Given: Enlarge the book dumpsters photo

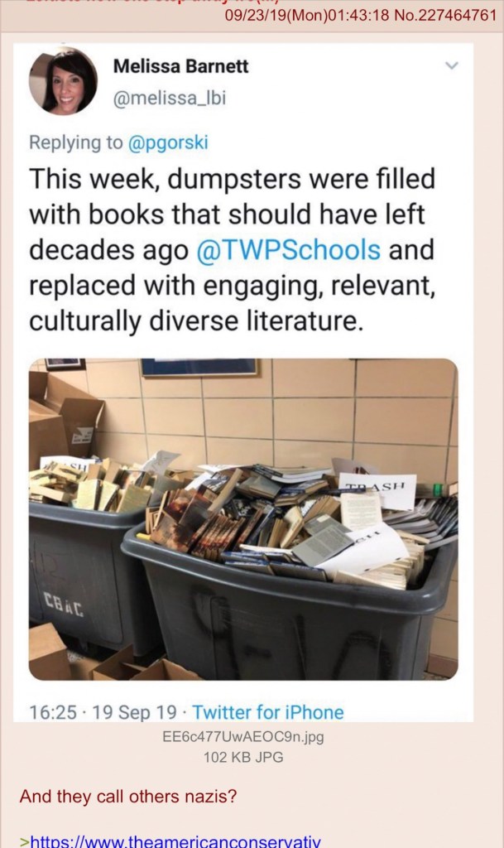Looking at the screenshot, I should point(243,519).
